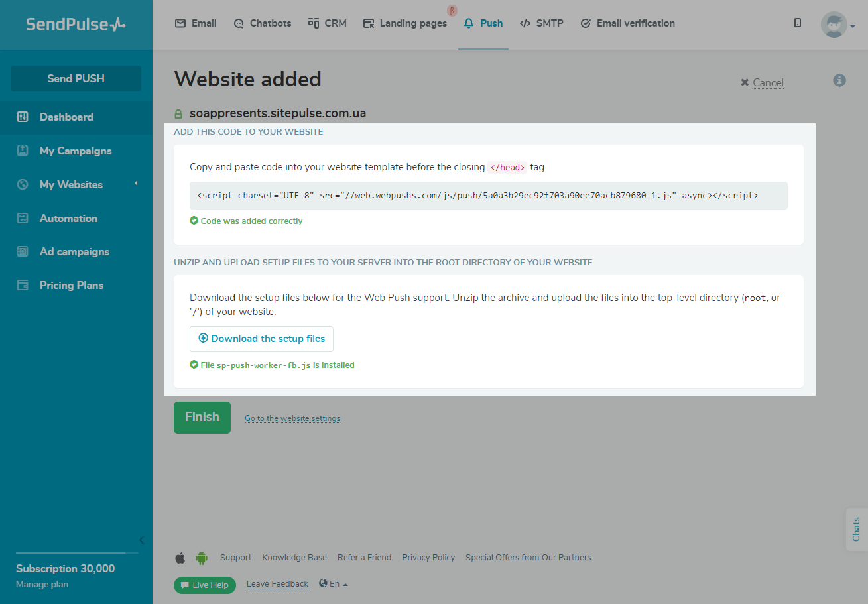Click Download the setup files button
Screen dimensions: 868x604
(x=261, y=339)
